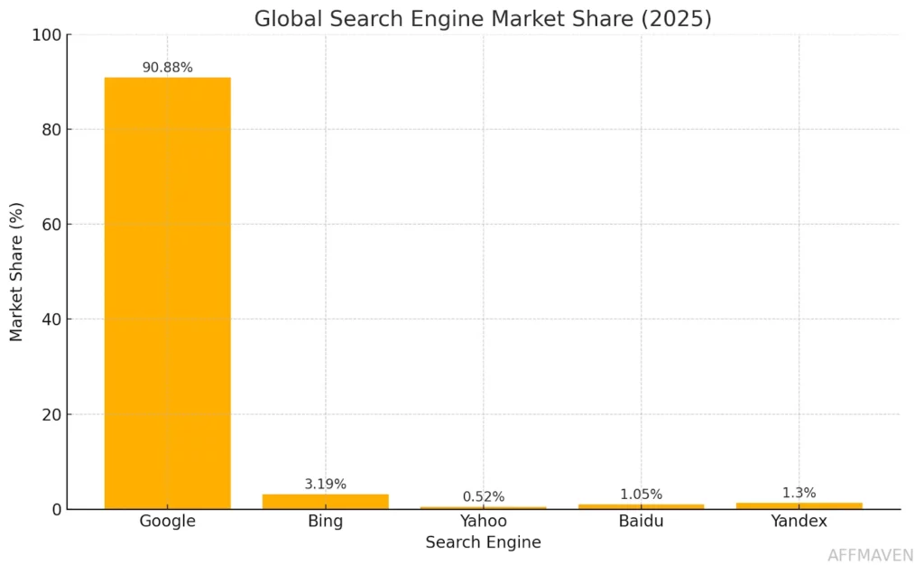Select the Yandex axis label
This screenshot has height=574, width=924.
pyautogui.click(x=799, y=521)
